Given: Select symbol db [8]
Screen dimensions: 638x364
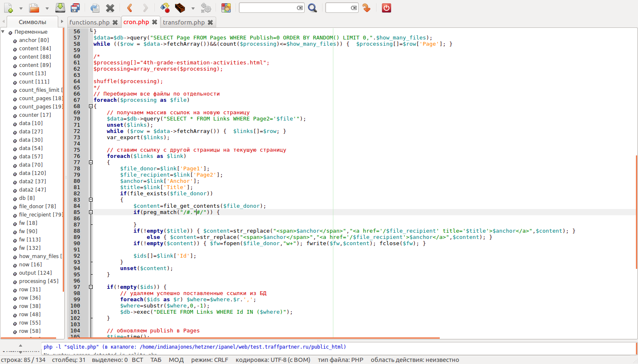Looking at the screenshot, I should pyautogui.click(x=27, y=198).
